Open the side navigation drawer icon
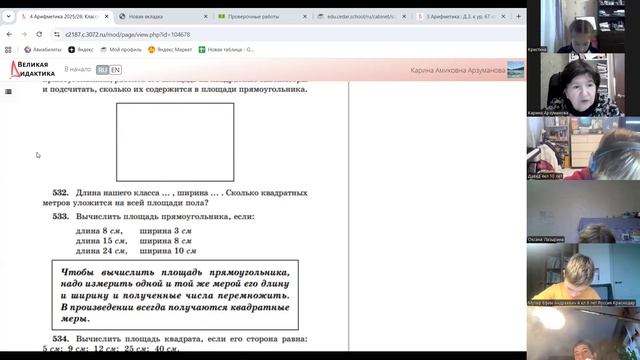Viewport: 640px width, 360px height. pos(8,91)
